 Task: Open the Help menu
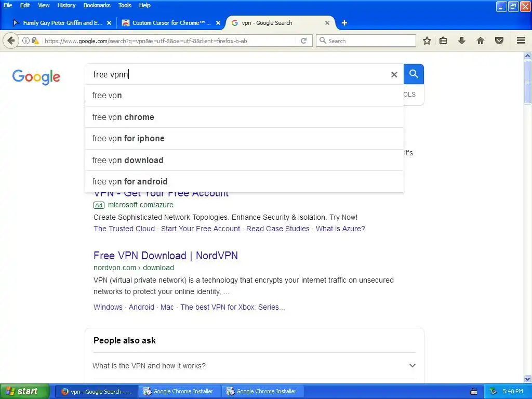[x=144, y=5]
